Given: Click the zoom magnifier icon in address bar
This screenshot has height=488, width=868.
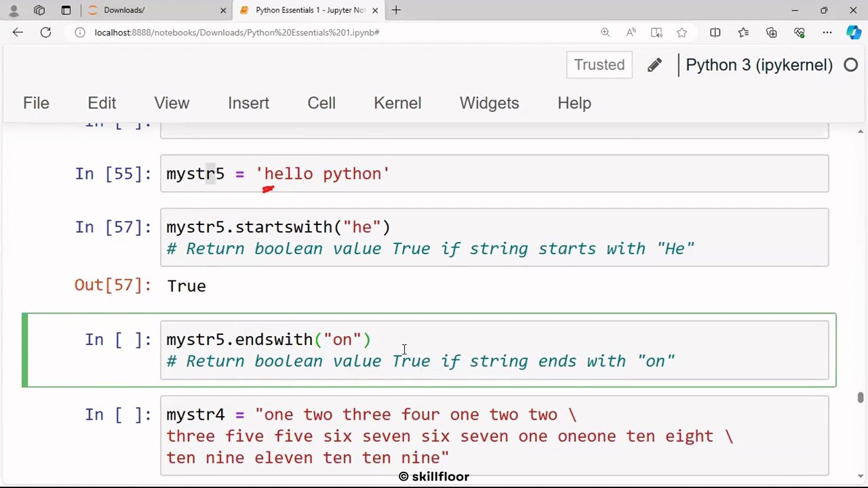Looking at the screenshot, I should pyautogui.click(x=605, y=32).
